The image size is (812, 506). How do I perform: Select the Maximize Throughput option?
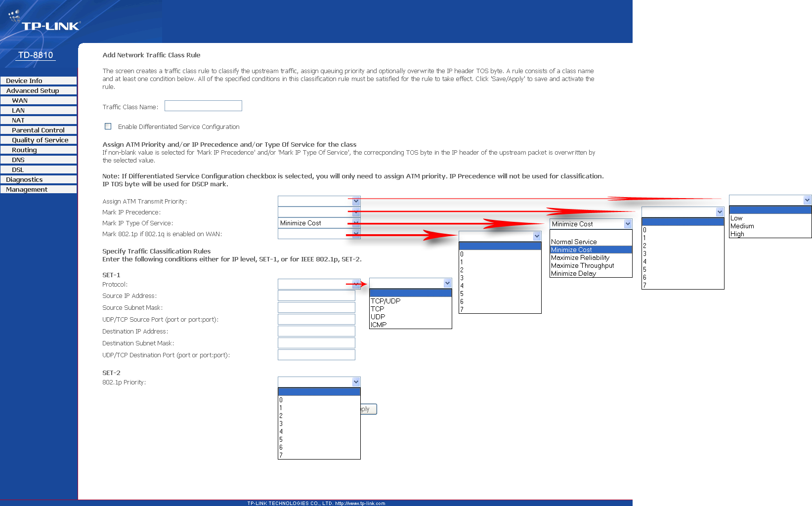tap(591, 265)
